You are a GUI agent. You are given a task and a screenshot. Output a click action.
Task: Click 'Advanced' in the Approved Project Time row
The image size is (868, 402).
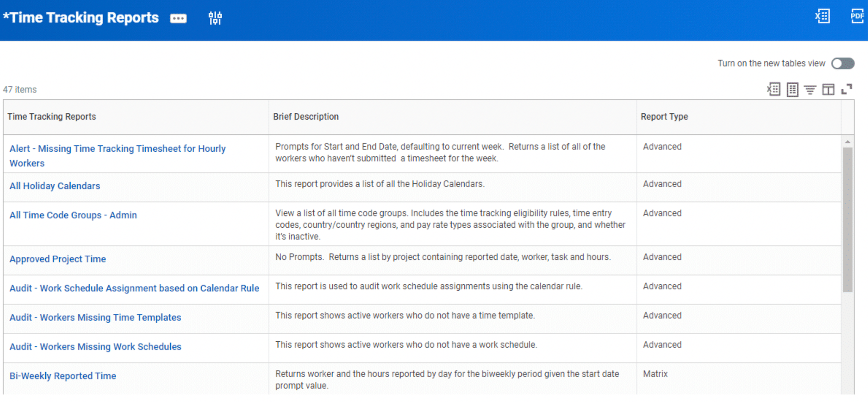coord(662,257)
